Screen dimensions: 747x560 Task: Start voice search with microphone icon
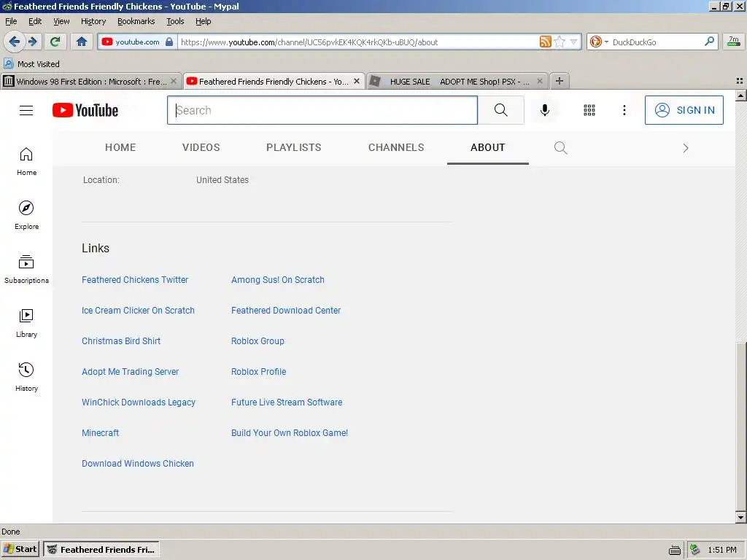(544, 110)
